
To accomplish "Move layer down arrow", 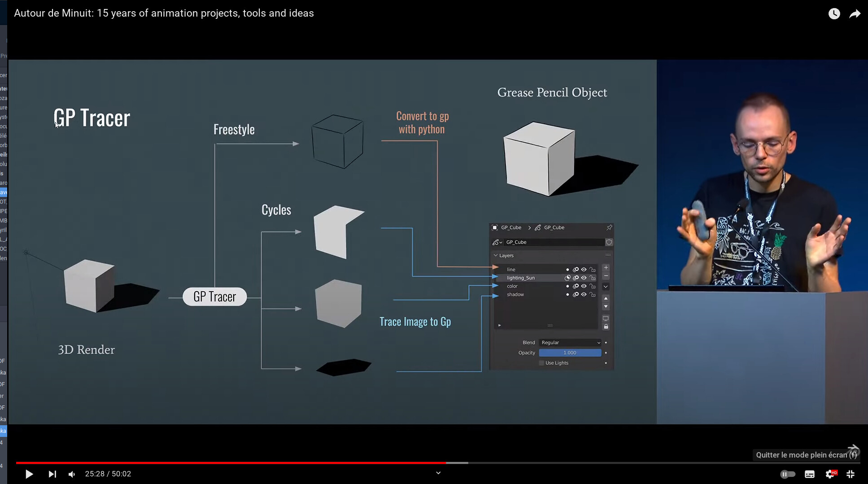I will [x=606, y=307].
